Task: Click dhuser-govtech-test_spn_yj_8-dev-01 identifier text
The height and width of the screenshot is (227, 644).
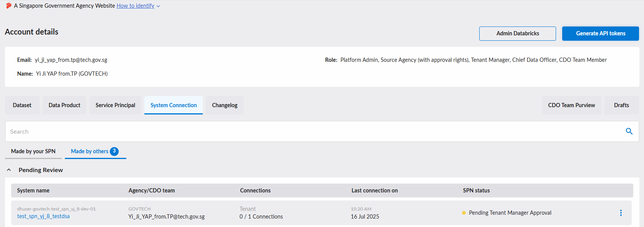Action: click(x=56, y=209)
